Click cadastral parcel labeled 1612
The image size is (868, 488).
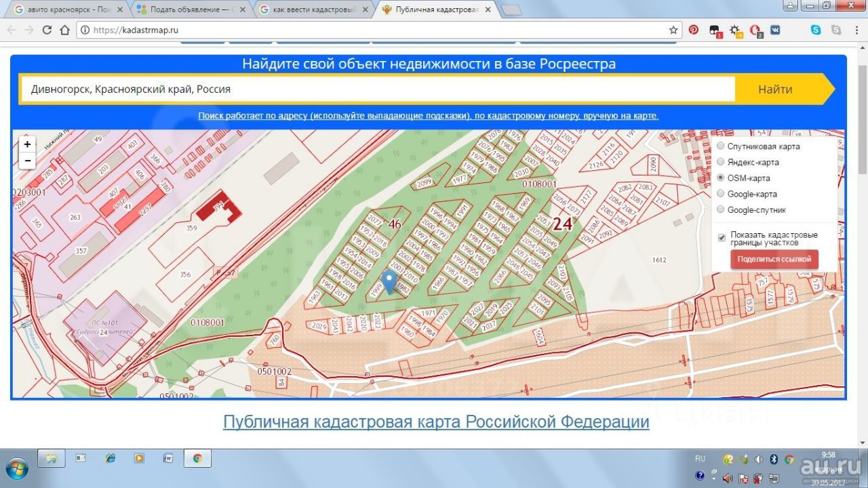coord(658,260)
